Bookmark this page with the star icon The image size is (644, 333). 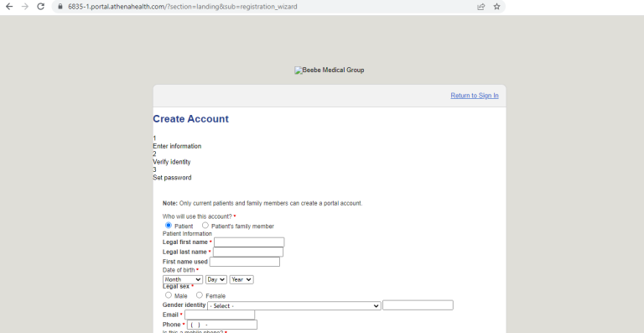click(x=496, y=7)
